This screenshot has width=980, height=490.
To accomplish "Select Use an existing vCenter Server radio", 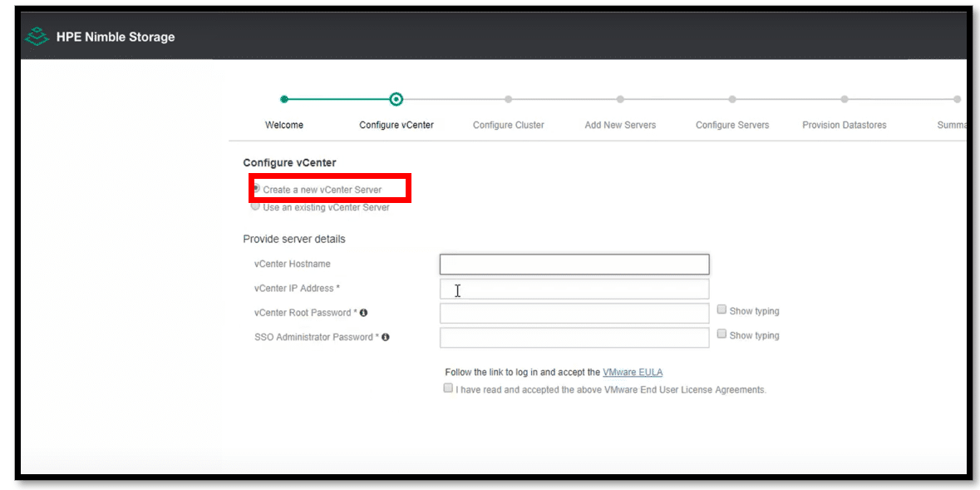I will [x=255, y=206].
